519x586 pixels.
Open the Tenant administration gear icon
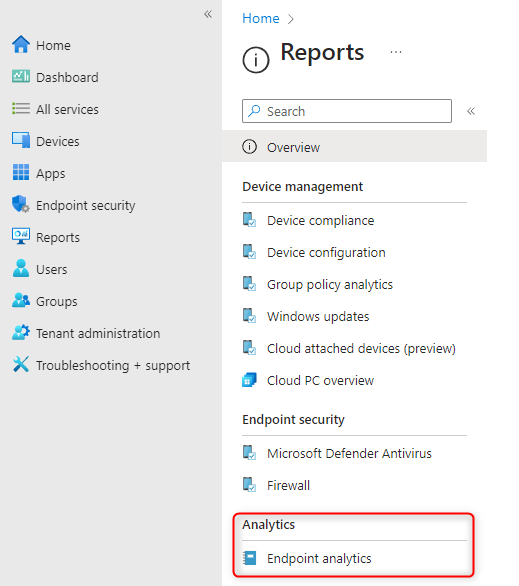(x=21, y=332)
